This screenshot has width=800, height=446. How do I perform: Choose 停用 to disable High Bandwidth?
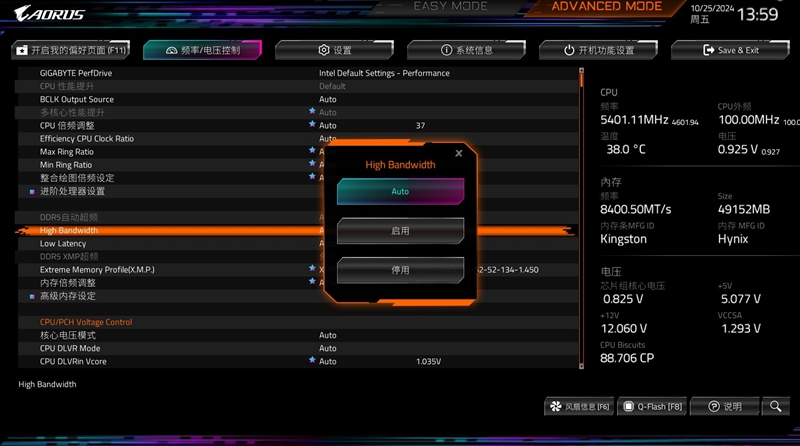click(x=400, y=270)
